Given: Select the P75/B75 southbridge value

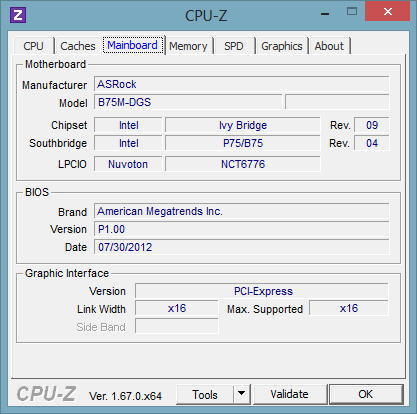Looking at the screenshot, I should coord(243,143).
